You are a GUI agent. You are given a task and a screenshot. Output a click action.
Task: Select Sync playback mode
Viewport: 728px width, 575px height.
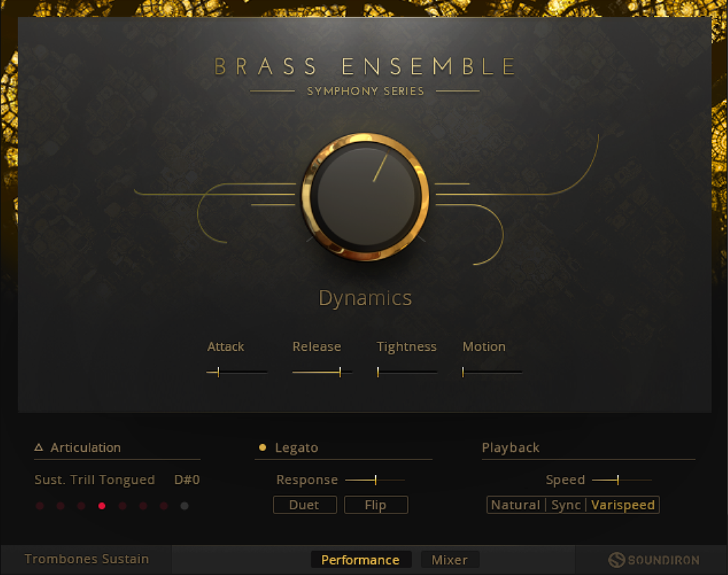(x=566, y=505)
